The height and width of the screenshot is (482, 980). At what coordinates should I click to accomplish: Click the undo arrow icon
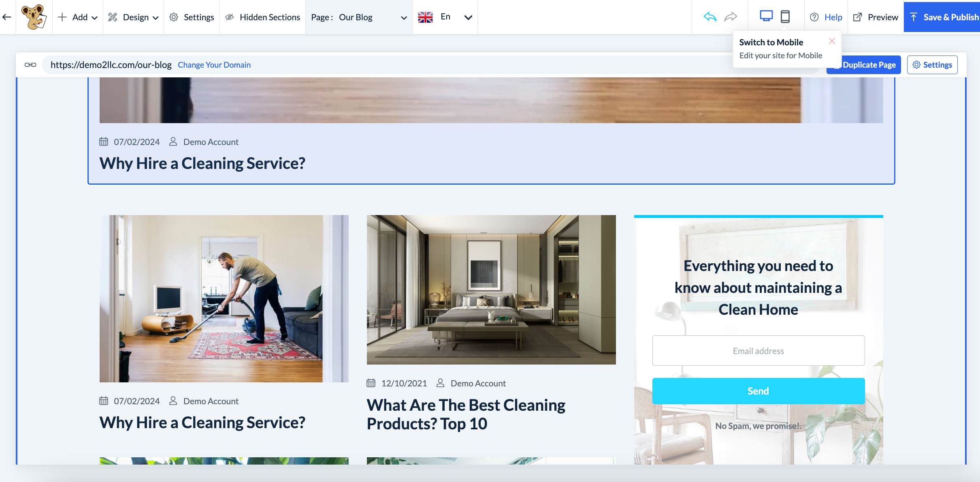coord(710,17)
